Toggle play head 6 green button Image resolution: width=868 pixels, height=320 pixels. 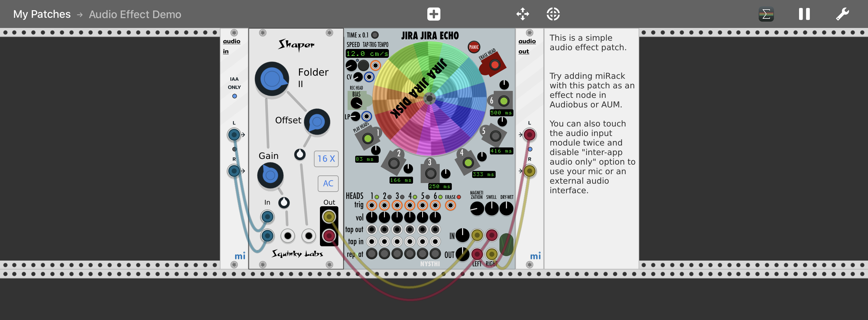(x=503, y=101)
